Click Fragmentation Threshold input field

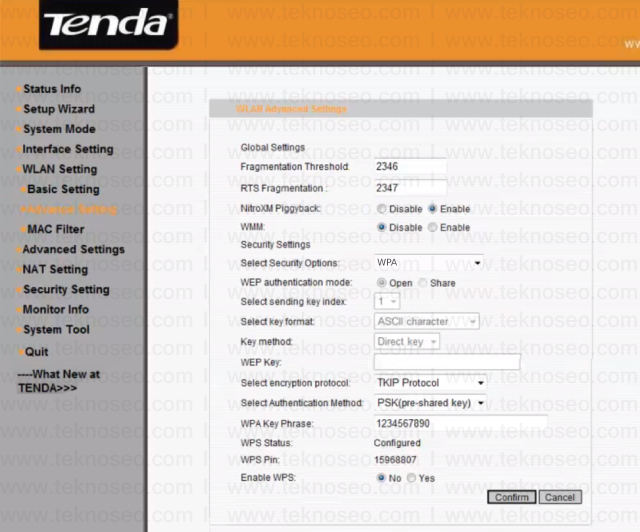[x=410, y=167]
